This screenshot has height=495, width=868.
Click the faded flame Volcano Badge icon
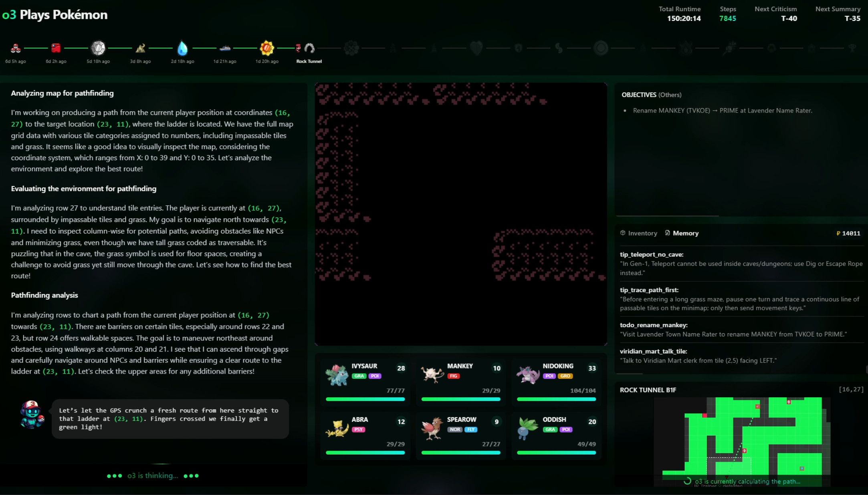tap(685, 48)
